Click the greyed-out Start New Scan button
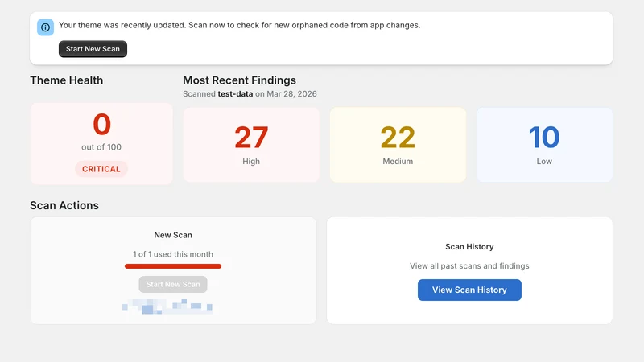This screenshot has width=644, height=362. tap(173, 284)
